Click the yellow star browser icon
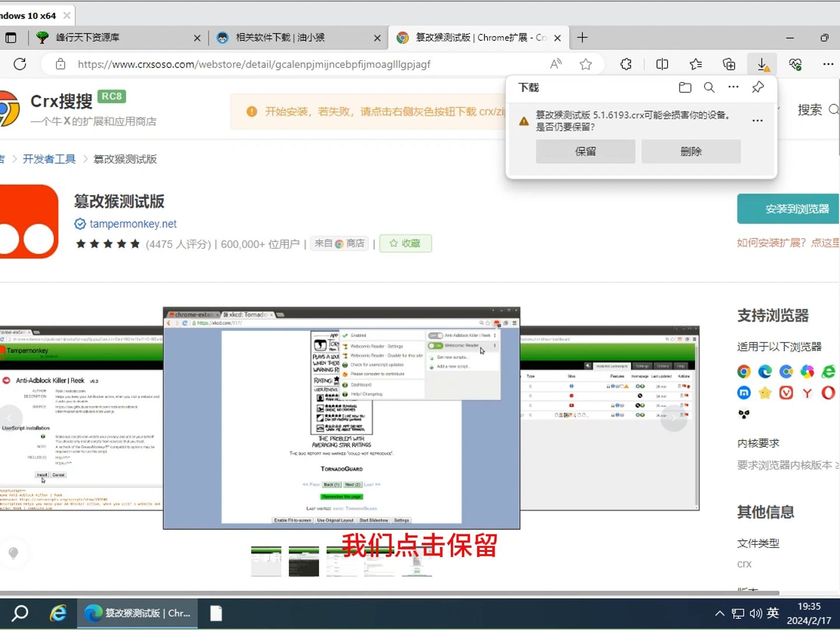Image resolution: width=840 pixels, height=630 pixels. point(765,393)
